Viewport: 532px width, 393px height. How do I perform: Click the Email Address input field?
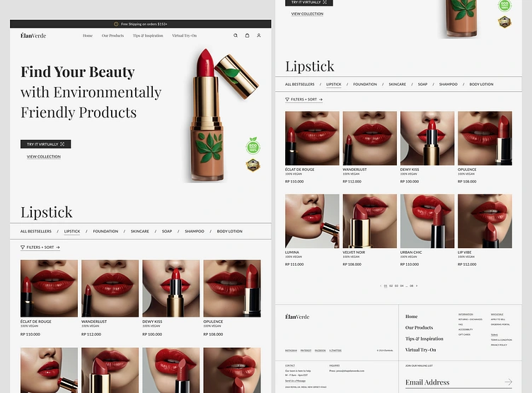pyautogui.click(x=458, y=382)
